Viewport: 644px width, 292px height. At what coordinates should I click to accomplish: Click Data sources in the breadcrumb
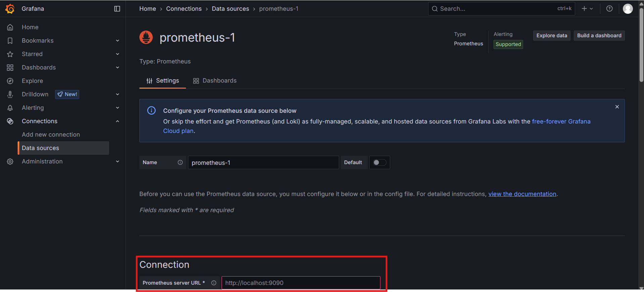tap(230, 9)
